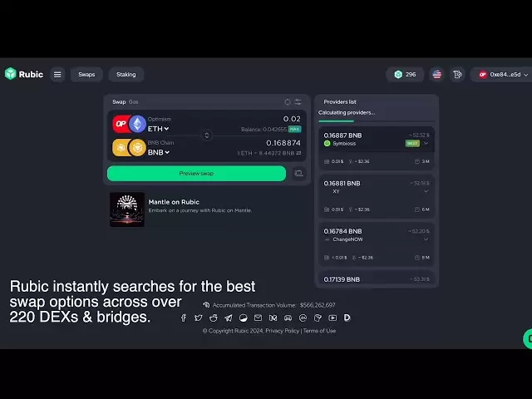The height and width of the screenshot is (399, 532).
Task: Click the MAX balance button
Action: [294, 130]
